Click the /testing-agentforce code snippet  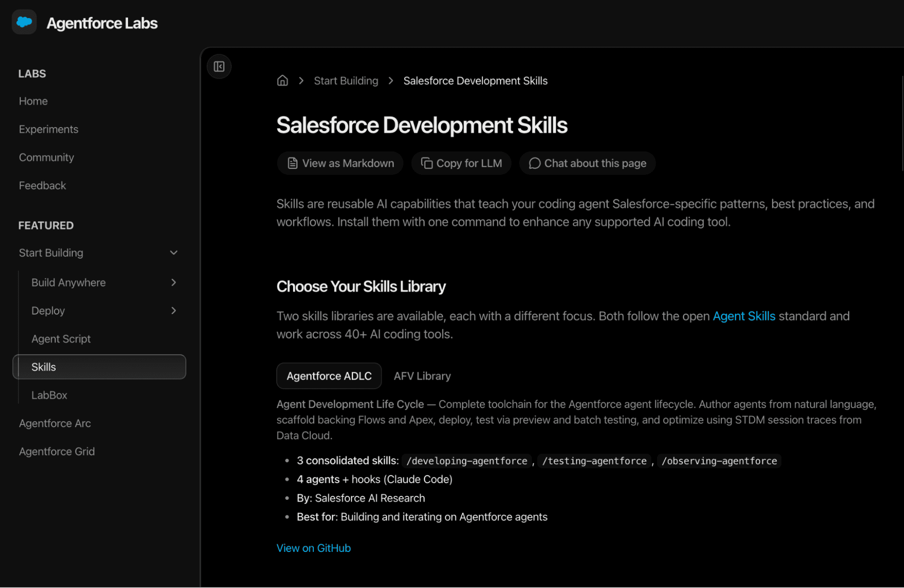(x=594, y=461)
